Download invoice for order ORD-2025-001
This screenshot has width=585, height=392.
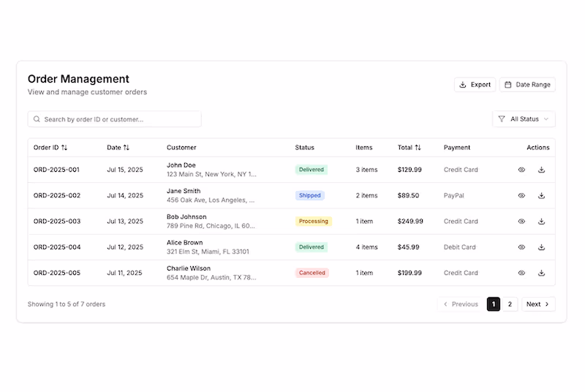541,170
